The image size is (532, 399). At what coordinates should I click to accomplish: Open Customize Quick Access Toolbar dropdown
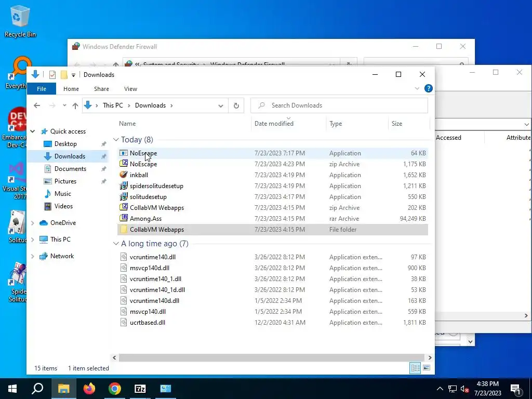(x=73, y=75)
